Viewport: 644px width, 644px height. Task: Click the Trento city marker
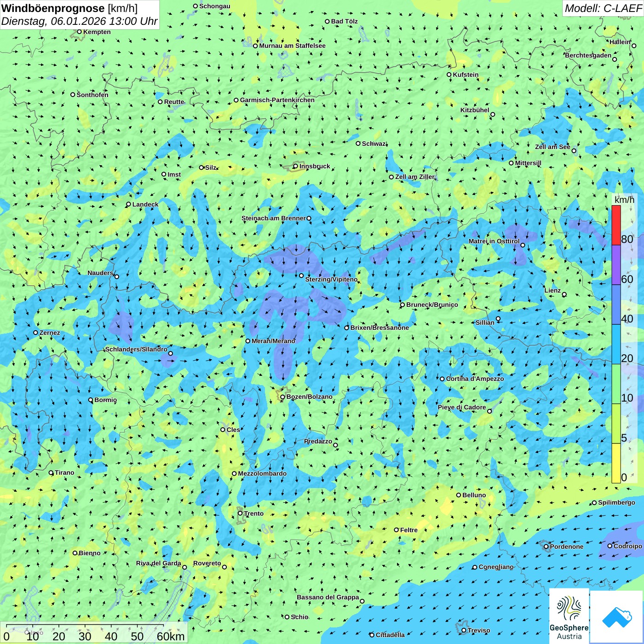(240, 513)
